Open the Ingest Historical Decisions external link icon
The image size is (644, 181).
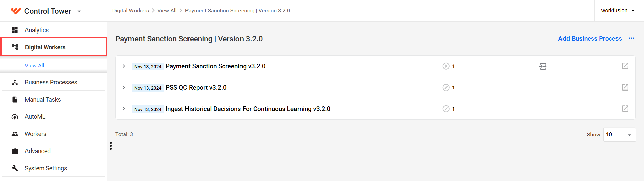coord(625,109)
